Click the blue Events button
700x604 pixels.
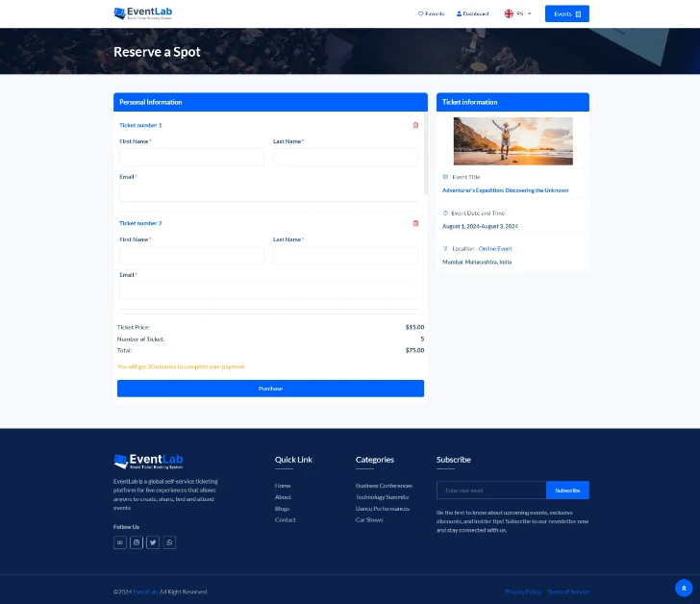coord(566,13)
